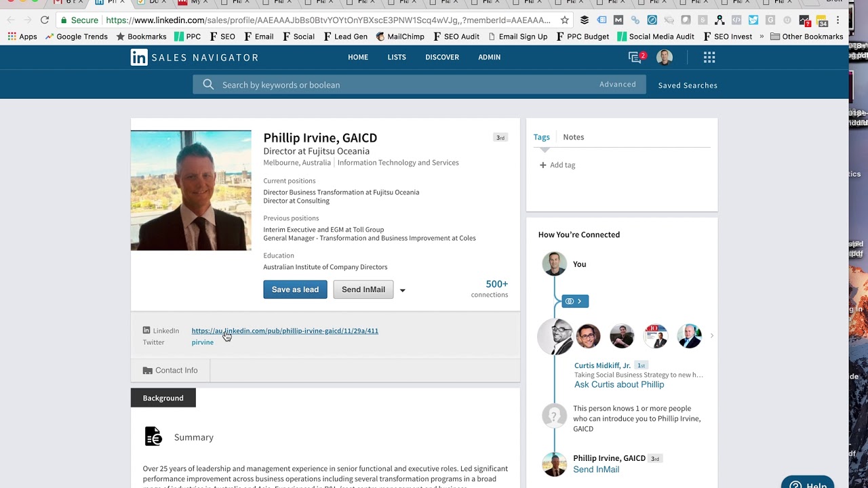This screenshot has width=868, height=488.
Task: Open the Apps grid in bookmarks bar
Action: [x=22, y=37]
